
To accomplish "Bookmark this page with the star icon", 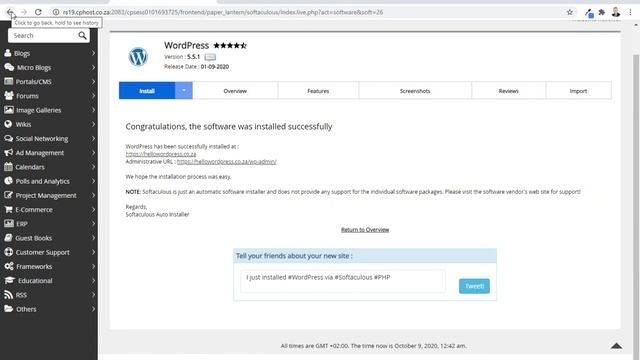I will click(x=570, y=12).
